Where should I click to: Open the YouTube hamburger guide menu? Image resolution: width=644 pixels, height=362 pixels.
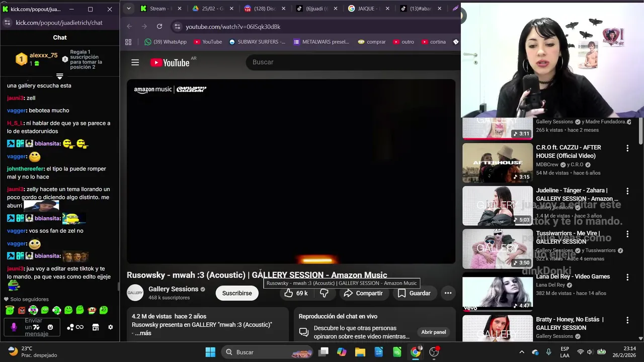tap(135, 62)
